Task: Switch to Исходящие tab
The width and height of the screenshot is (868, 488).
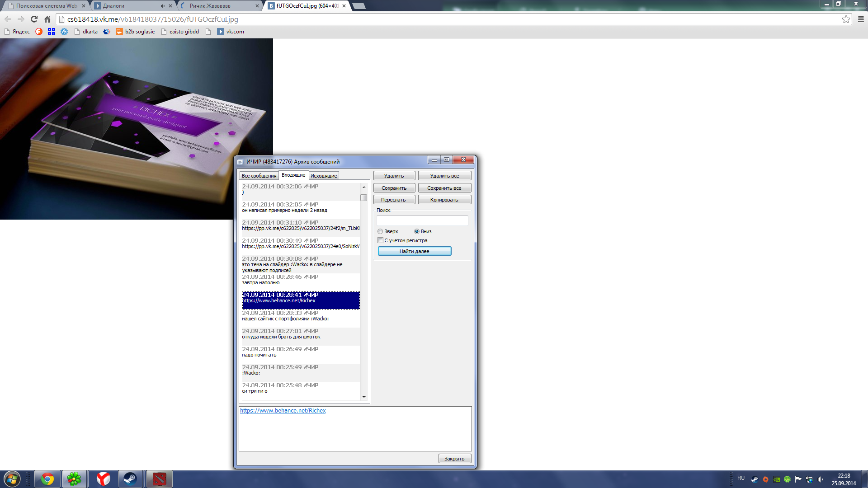Action: click(x=324, y=176)
